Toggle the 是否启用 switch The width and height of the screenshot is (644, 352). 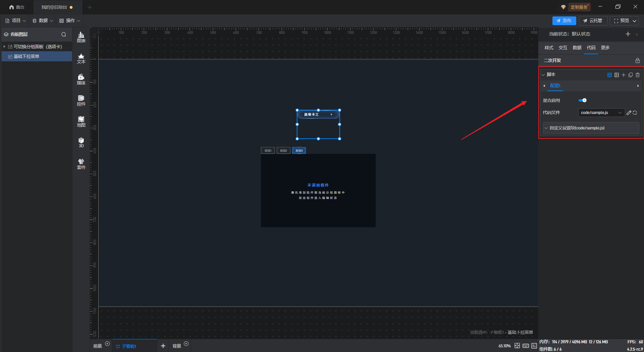coord(583,100)
